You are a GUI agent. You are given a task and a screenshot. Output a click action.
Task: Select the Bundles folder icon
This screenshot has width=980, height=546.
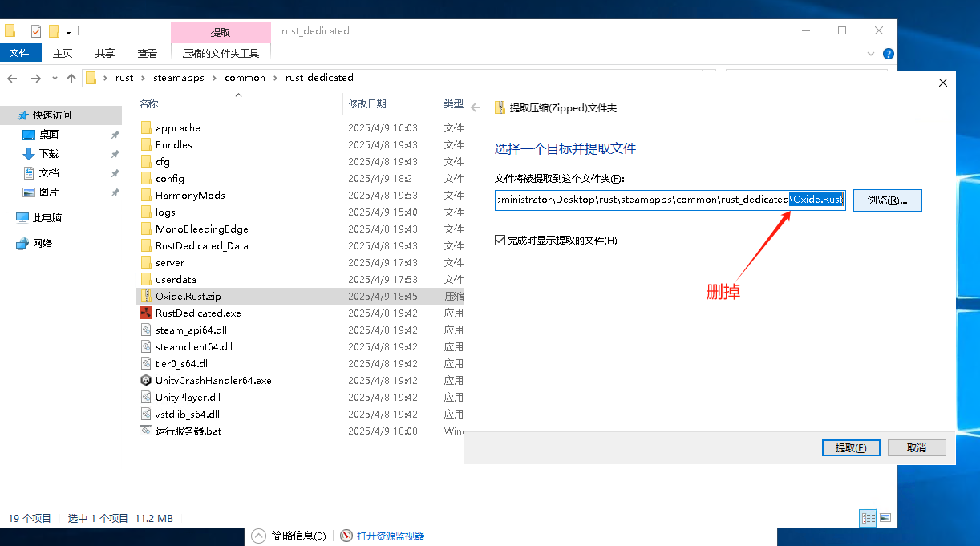click(146, 144)
